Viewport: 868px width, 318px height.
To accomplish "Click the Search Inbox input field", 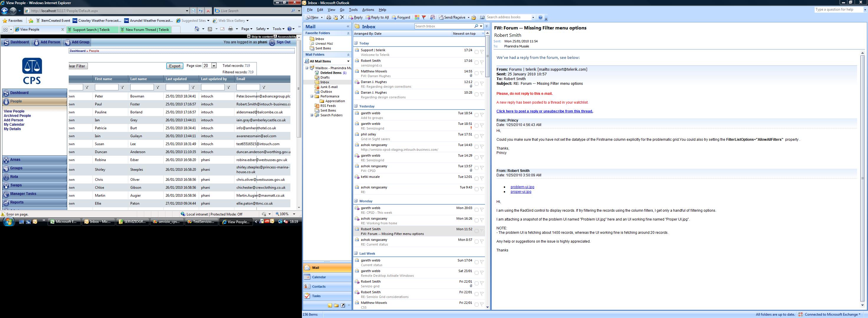I will (x=444, y=26).
